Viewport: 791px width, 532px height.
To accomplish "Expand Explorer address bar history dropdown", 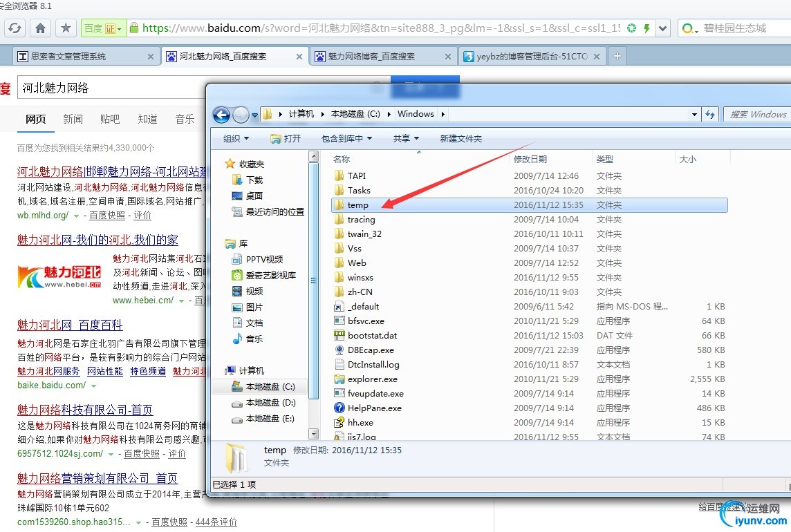I will coord(695,115).
